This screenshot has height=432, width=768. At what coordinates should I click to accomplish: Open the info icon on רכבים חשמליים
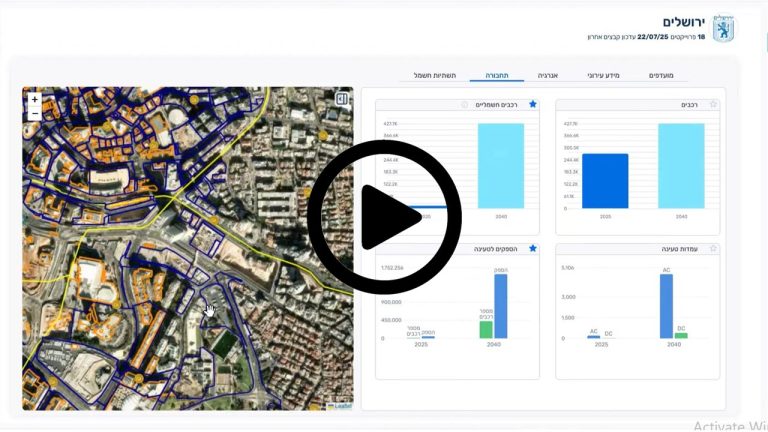[464, 104]
